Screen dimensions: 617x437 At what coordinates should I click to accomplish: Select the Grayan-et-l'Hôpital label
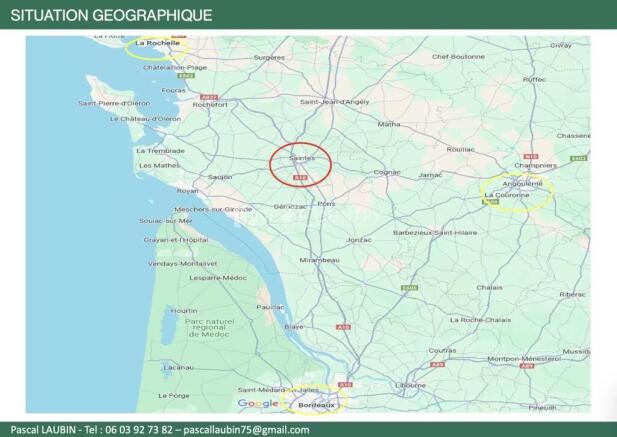[x=176, y=240]
